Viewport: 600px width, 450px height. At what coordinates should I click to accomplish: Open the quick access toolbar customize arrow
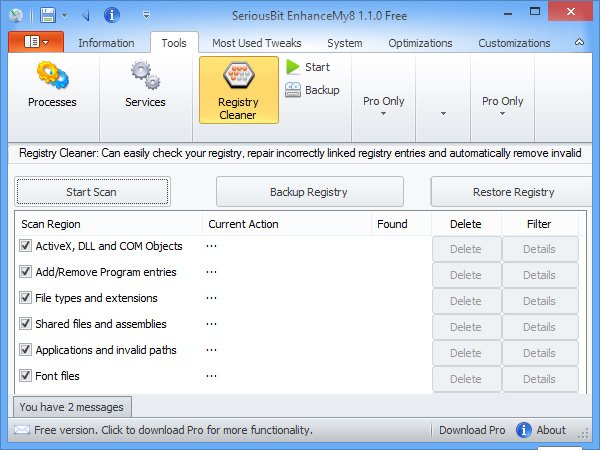pos(146,15)
